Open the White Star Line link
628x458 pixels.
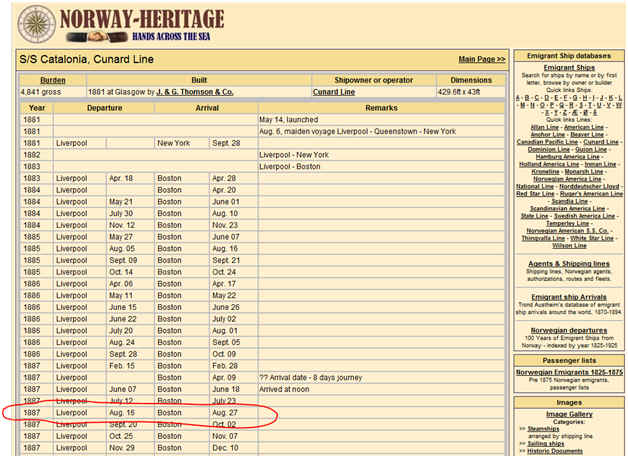coord(592,238)
